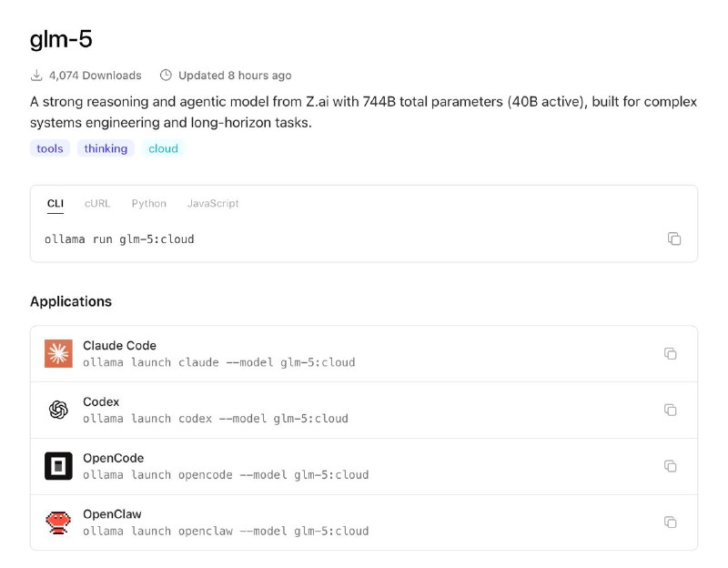728x568 pixels.
Task: Click the Claude Code application name
Action: [119, 346]
